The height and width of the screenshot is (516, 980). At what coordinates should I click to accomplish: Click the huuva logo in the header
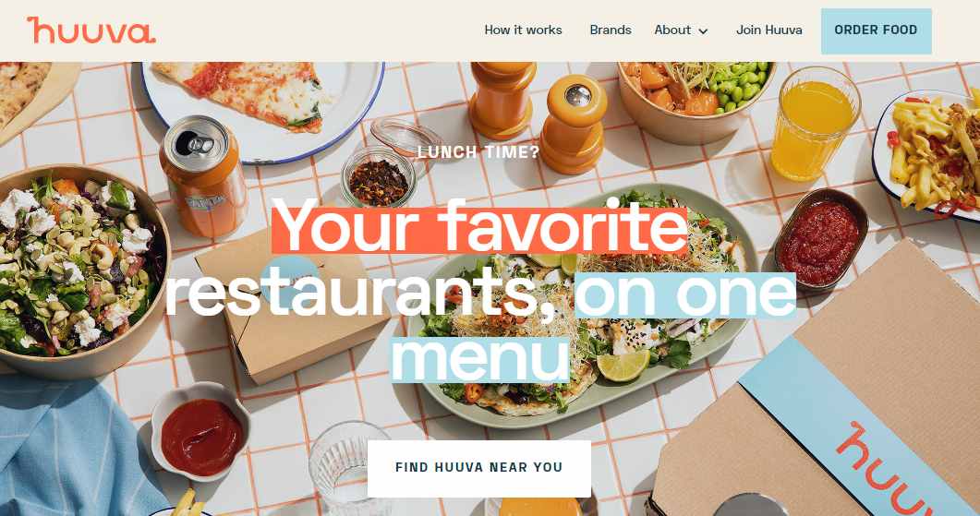point(91,30)
